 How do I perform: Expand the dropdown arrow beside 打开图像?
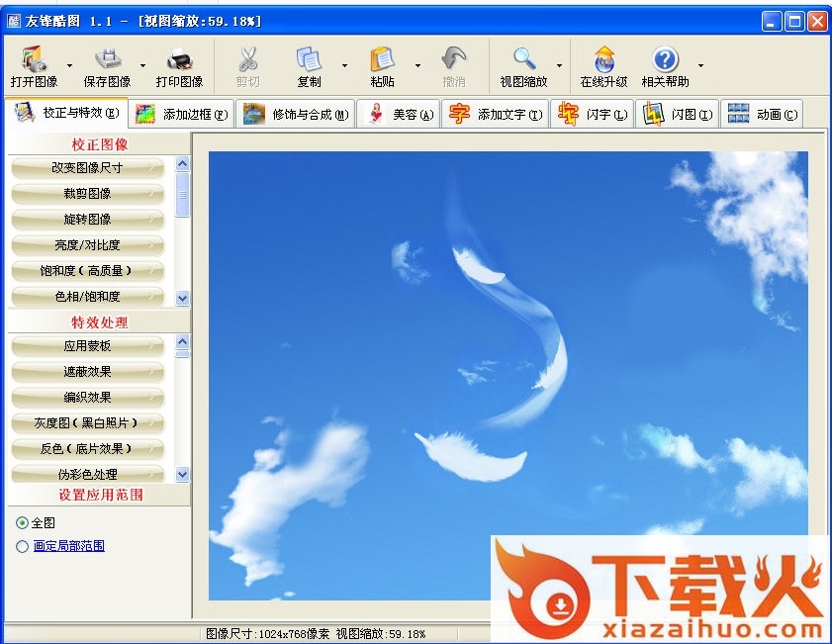tap(70, 66)
